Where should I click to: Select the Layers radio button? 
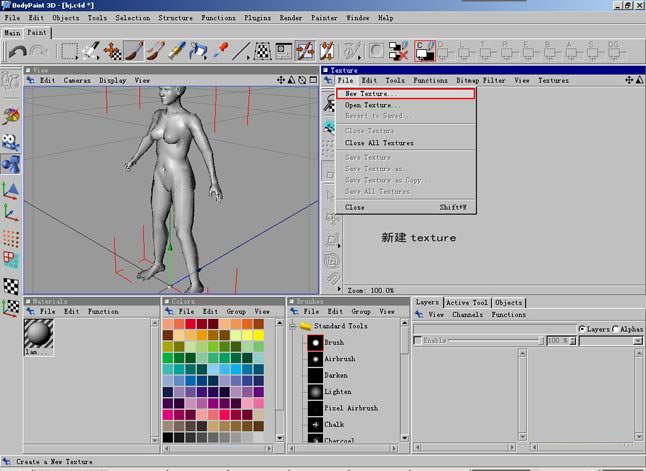pyautogui.click(x=582, y=329)
